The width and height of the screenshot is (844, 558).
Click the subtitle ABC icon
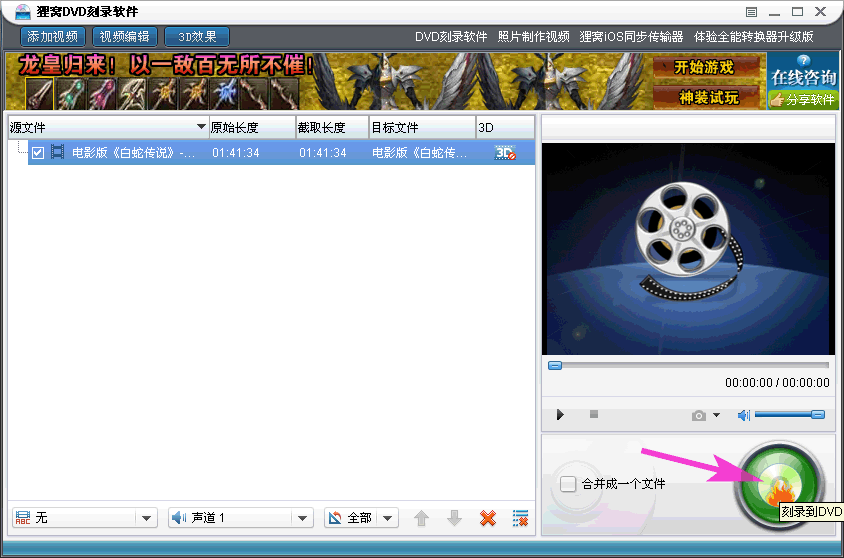tap(23, 518)
